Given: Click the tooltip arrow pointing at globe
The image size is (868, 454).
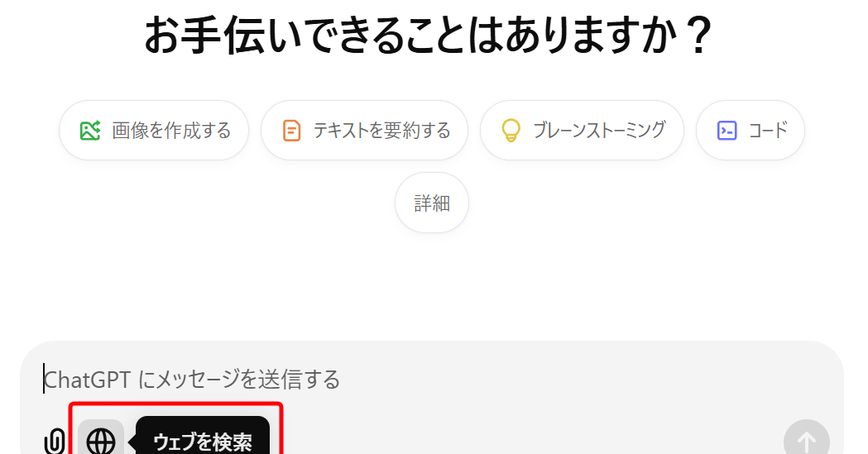Looking at the screenshot, I should coord(132,443).
